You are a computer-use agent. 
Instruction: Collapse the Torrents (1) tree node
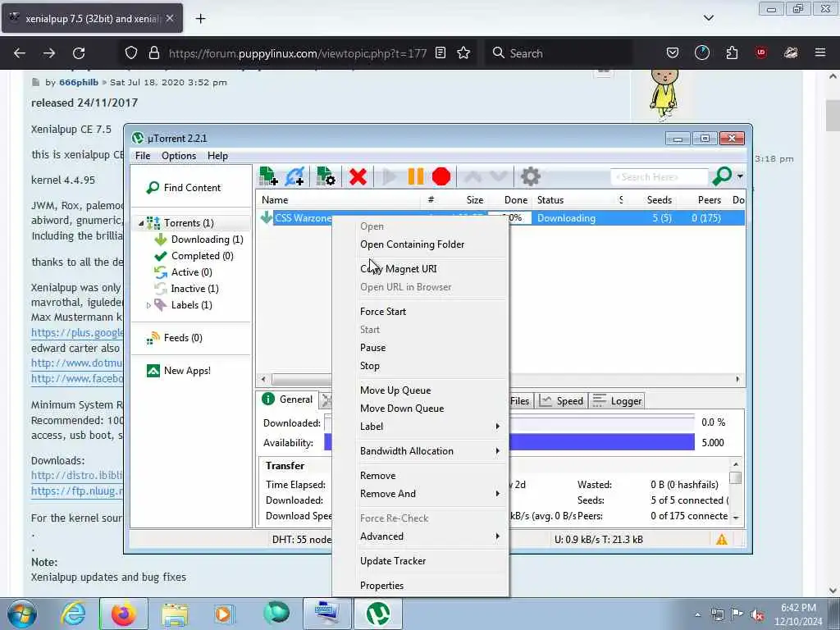141,223
